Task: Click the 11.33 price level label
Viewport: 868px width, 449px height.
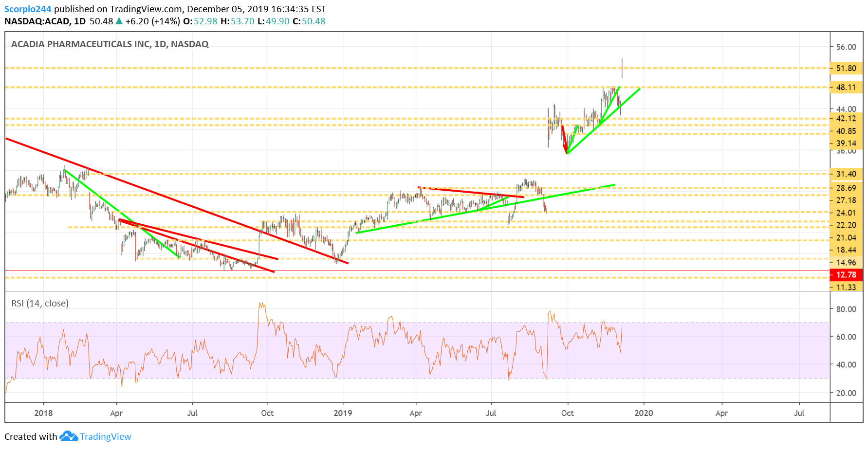Action: tap(846, 287)
